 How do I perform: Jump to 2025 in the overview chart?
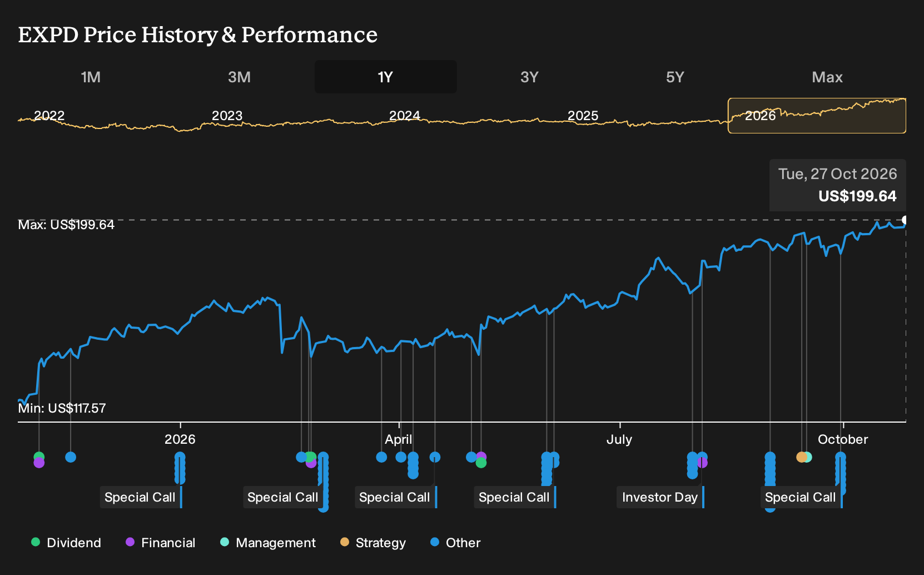(x=583, y=116)
